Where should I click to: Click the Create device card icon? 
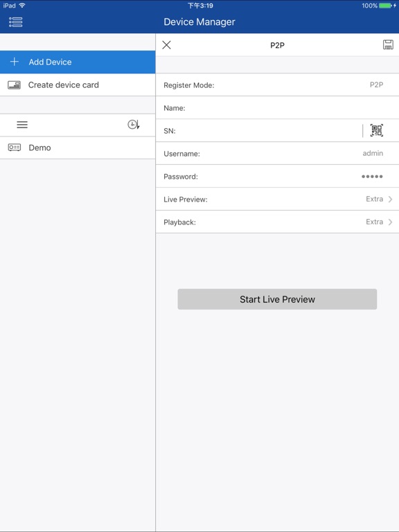[x=15, y=85]
